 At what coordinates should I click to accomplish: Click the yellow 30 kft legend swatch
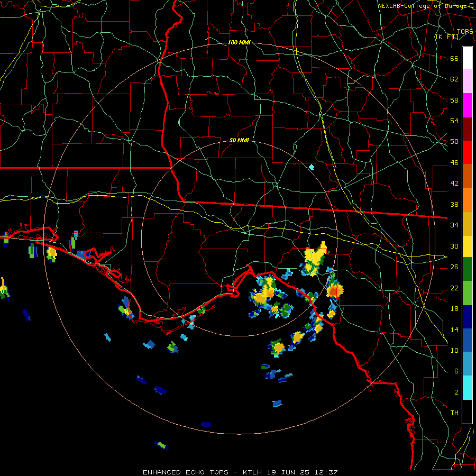pyautogui.click(x=467, y=246)
